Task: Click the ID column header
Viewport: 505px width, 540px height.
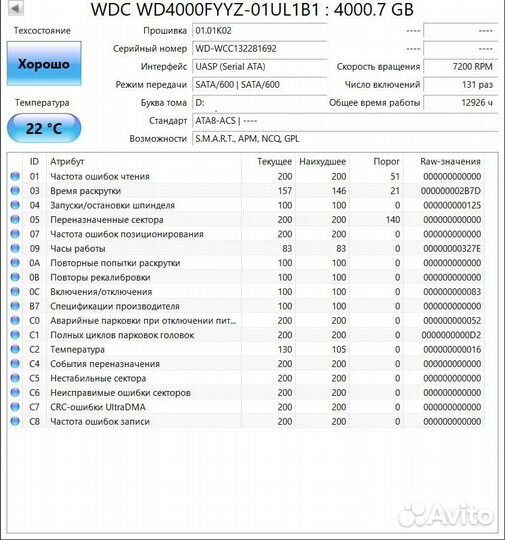Action: tap(34, 162)
